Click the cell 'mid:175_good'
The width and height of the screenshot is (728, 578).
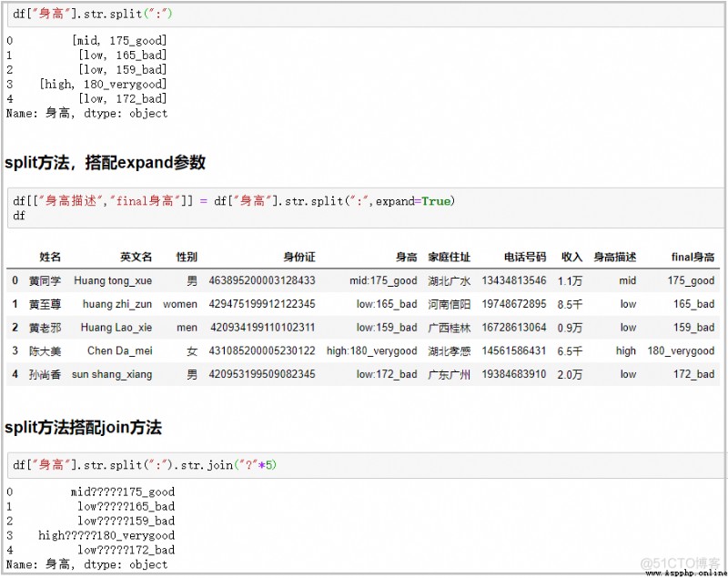[x=383, y=281]
